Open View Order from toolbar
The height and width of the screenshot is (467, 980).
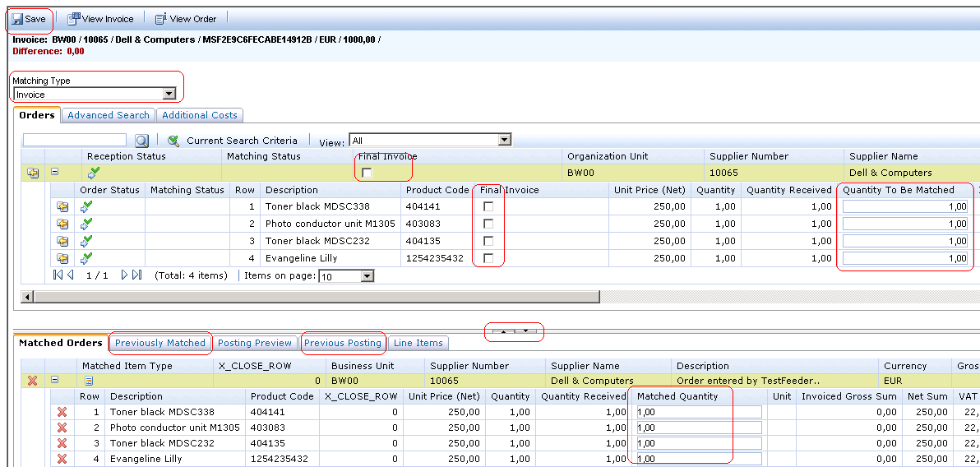186,20
